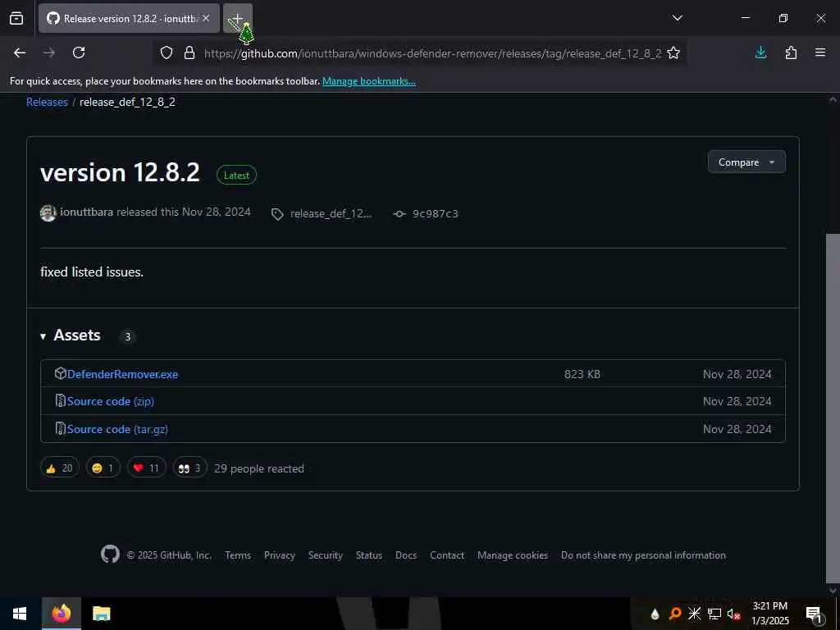Open the Compare dropdown
This screenshot has height=630, width=840.
[x=746, y=162]
